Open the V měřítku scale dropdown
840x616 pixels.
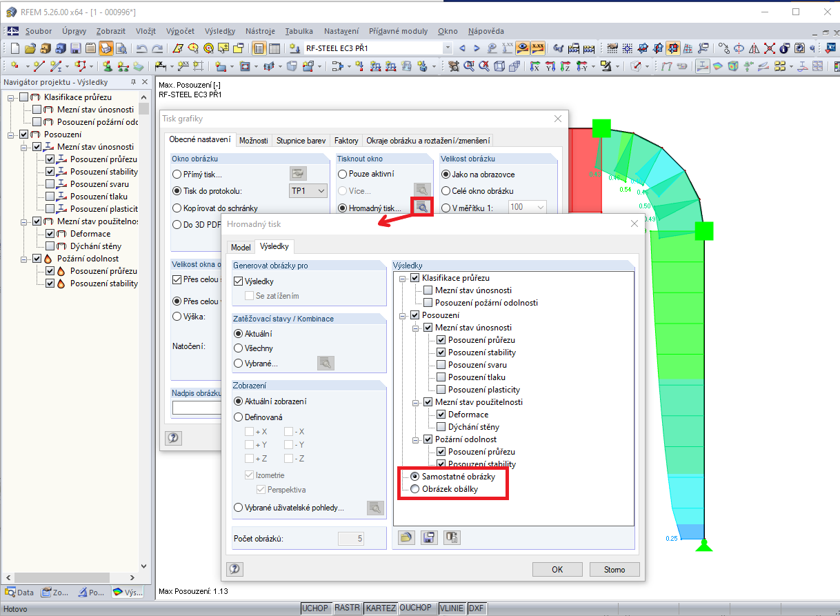click(x=540, y=208)
